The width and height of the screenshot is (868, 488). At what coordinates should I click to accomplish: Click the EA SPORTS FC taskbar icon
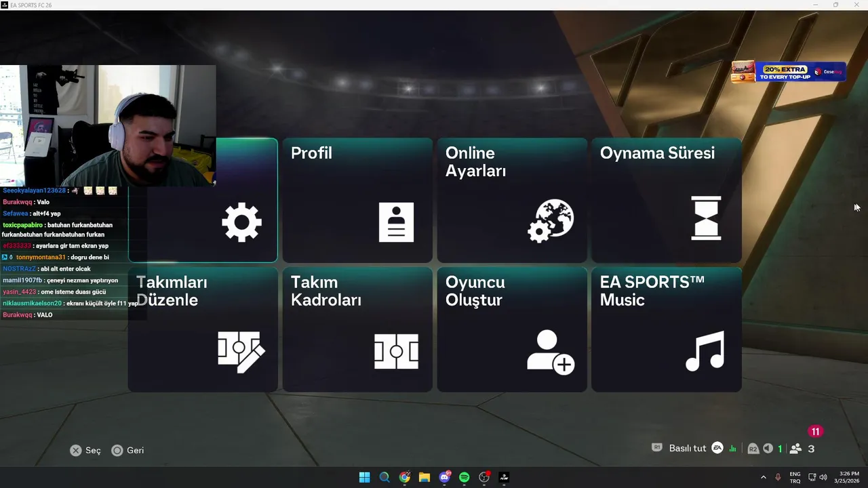504,477
